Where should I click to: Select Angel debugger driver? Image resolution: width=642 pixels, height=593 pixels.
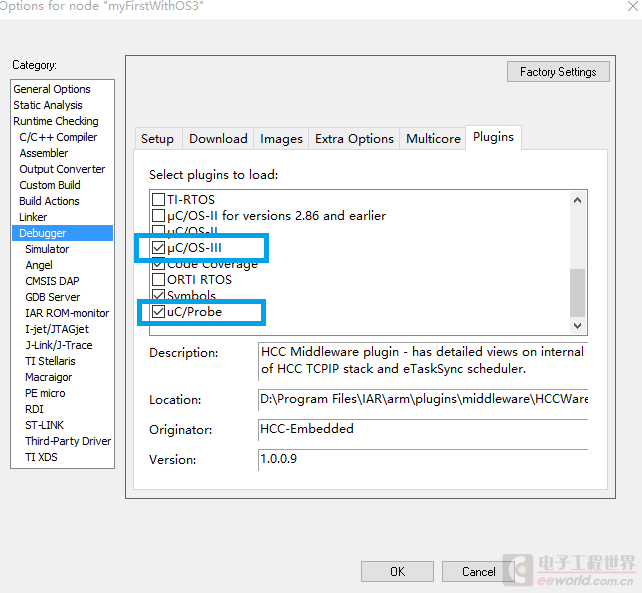coord(39,265)
